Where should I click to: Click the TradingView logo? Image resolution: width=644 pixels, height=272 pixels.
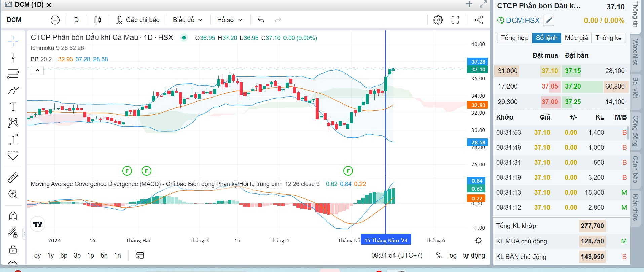(38, 224)
